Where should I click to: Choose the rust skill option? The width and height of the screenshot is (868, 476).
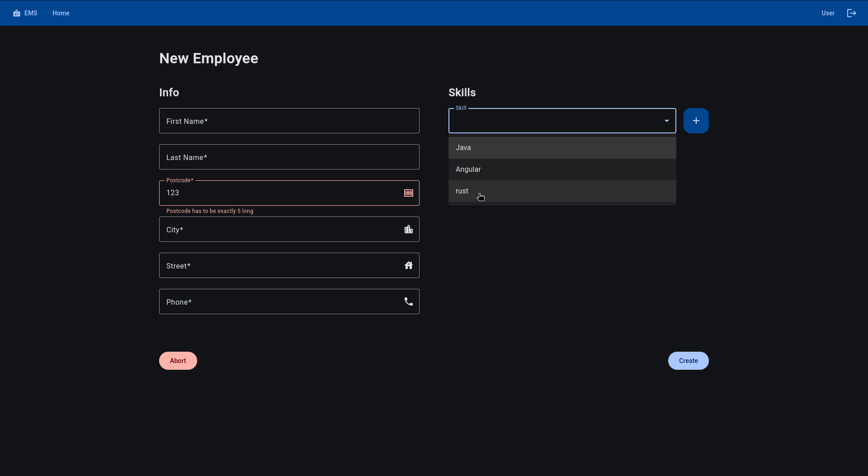point(562,191)
